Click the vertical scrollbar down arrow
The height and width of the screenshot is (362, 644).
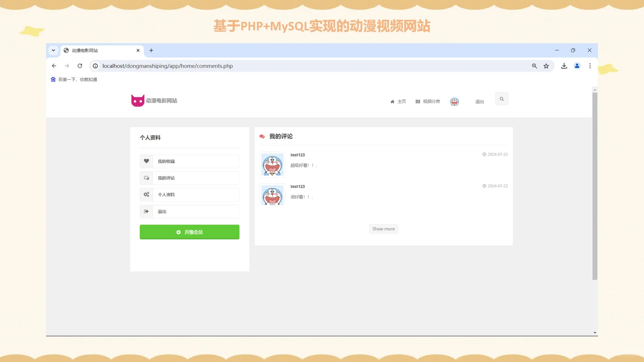(595, 333)
